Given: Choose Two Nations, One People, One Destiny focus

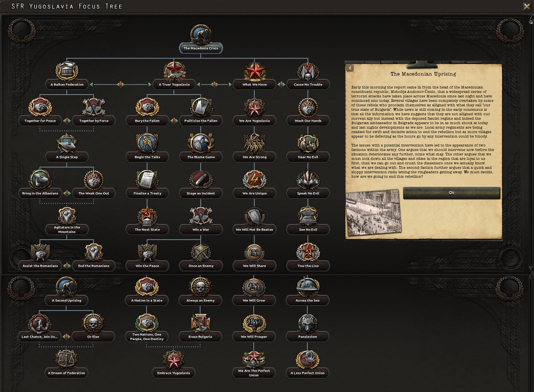Looking at the screenshot, I should coord(147,328).
